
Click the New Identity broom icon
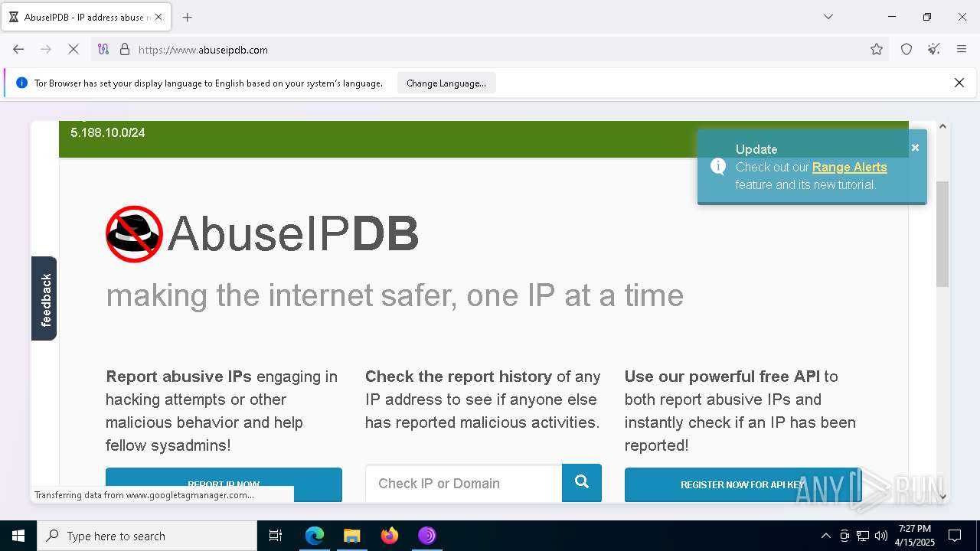934,50
